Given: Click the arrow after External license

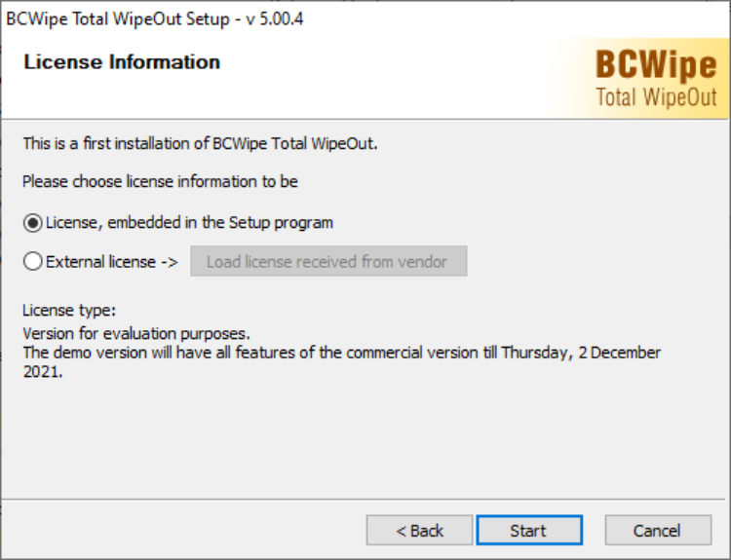Looking at the screenshot, I should (x=170, y=262).
